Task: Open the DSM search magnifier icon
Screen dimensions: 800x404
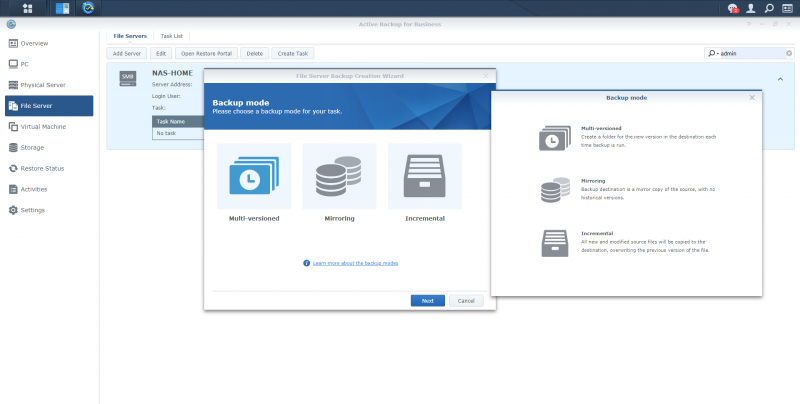Action: click(769, 8)
